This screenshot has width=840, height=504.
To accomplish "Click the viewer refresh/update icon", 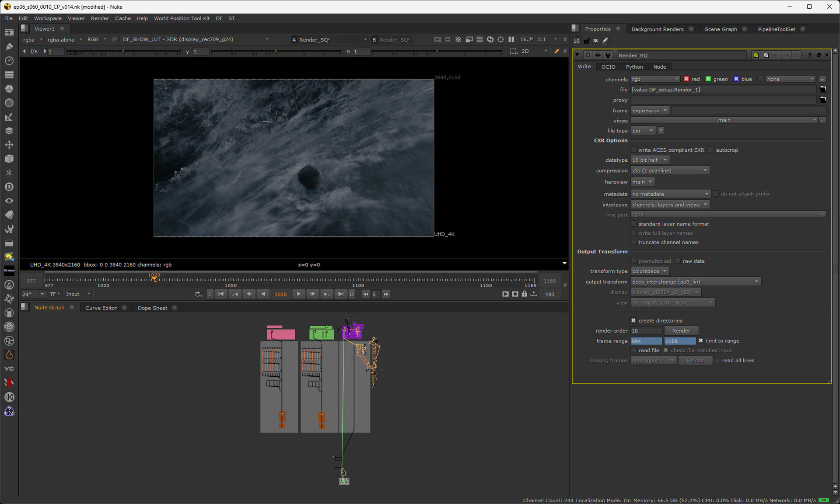I will (490, 39).
